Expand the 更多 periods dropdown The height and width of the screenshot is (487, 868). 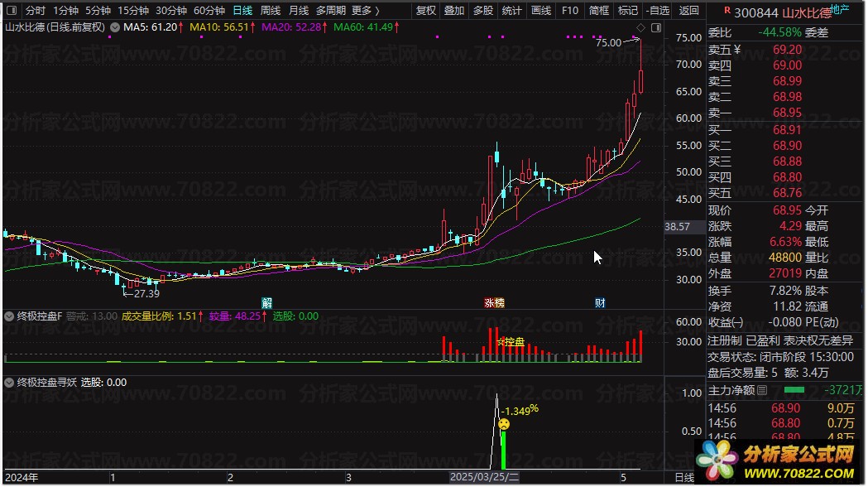pyautogui.click(x=366, y=11)
